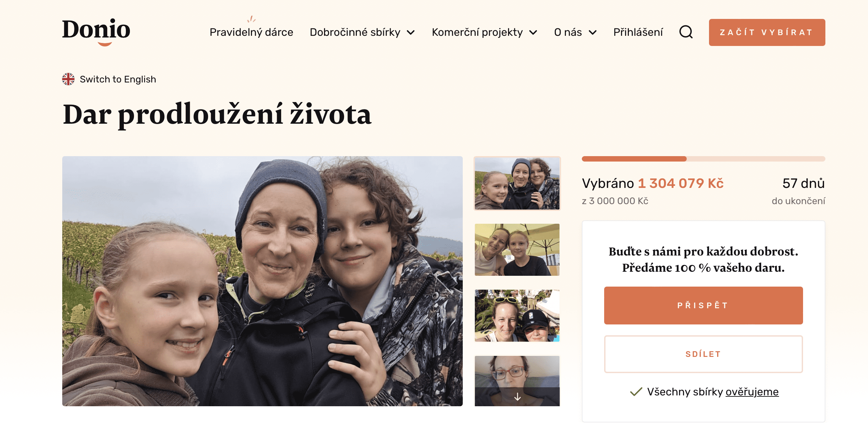
Task: Select the second thumbnail under the umbrella
Action: click(x=517, y=250)
